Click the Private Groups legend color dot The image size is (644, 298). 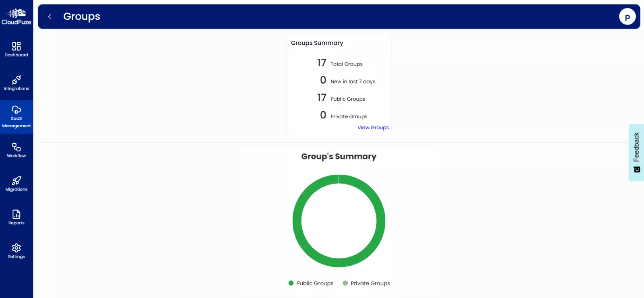345,283
